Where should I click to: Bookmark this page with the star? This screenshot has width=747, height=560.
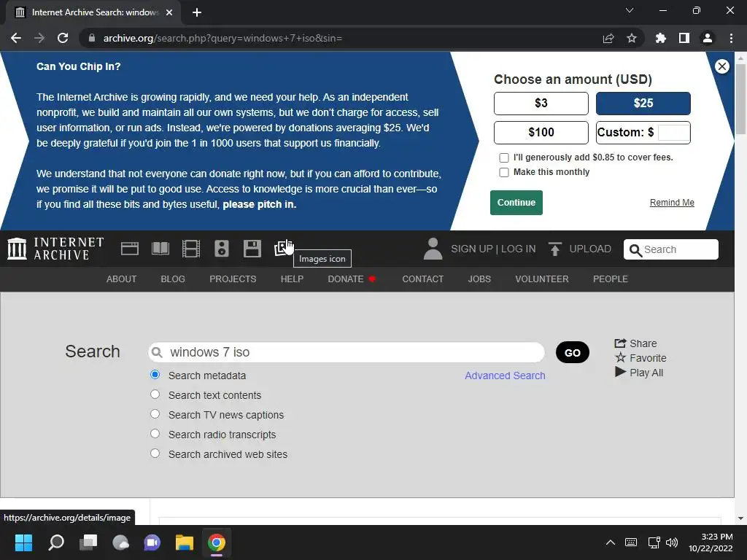coord(632,38)
